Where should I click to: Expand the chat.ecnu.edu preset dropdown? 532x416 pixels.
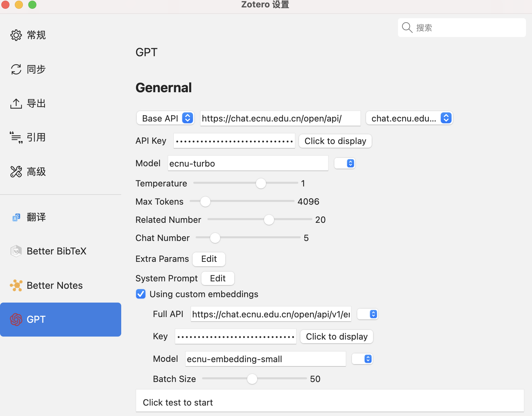409,118
